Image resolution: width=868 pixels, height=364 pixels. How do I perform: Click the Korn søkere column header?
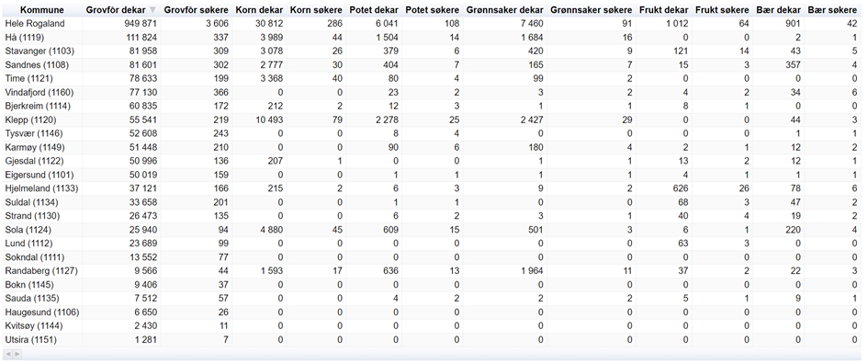pyautogui.click(x=316, y=10)
